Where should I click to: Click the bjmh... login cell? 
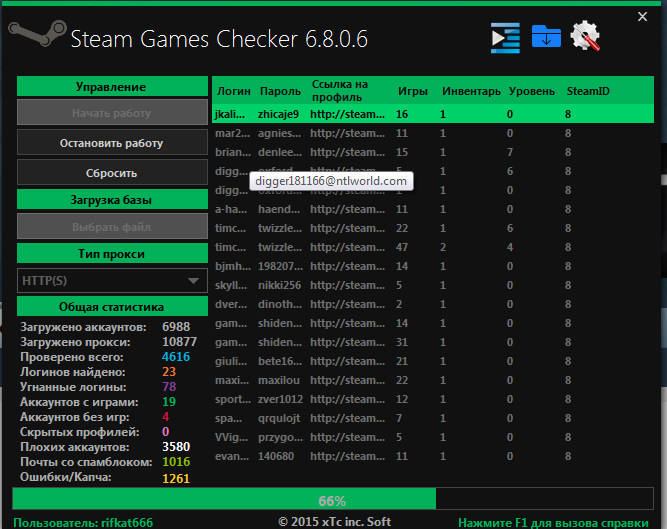pos(234,266)
